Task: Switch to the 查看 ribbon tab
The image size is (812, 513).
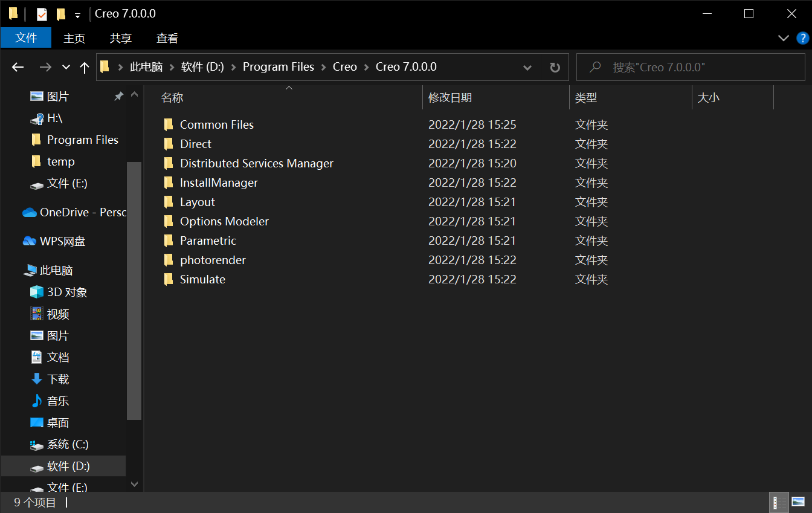Action: click(x=167, y=38)
